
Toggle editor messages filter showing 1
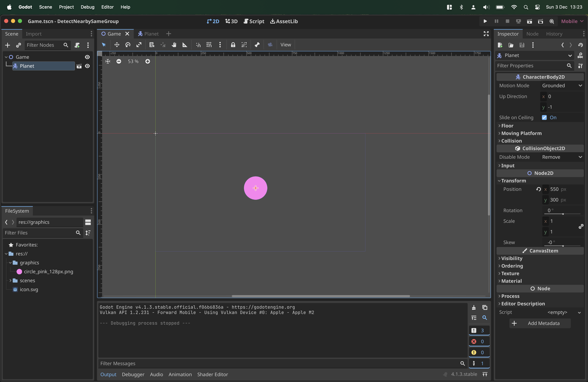(479, 363)
